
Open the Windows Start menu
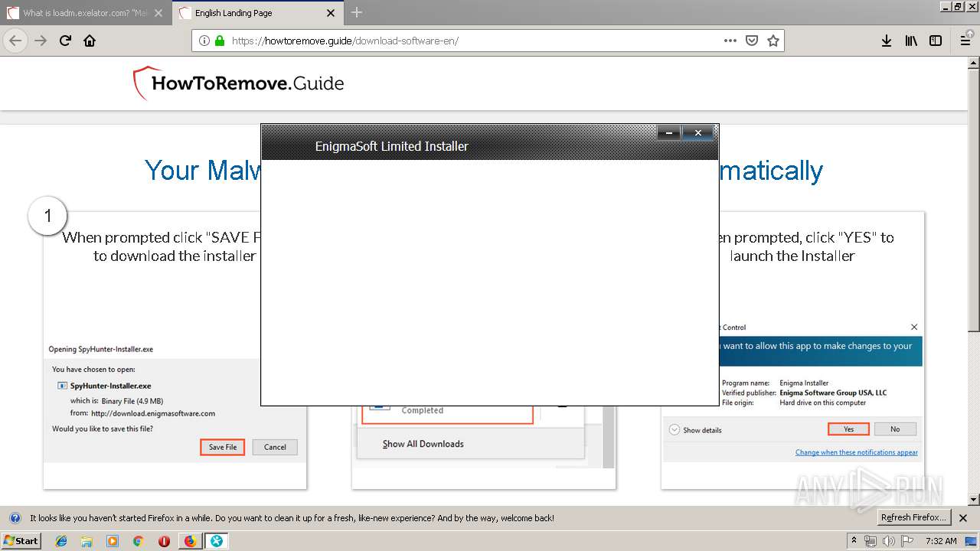tap(21, 540)
